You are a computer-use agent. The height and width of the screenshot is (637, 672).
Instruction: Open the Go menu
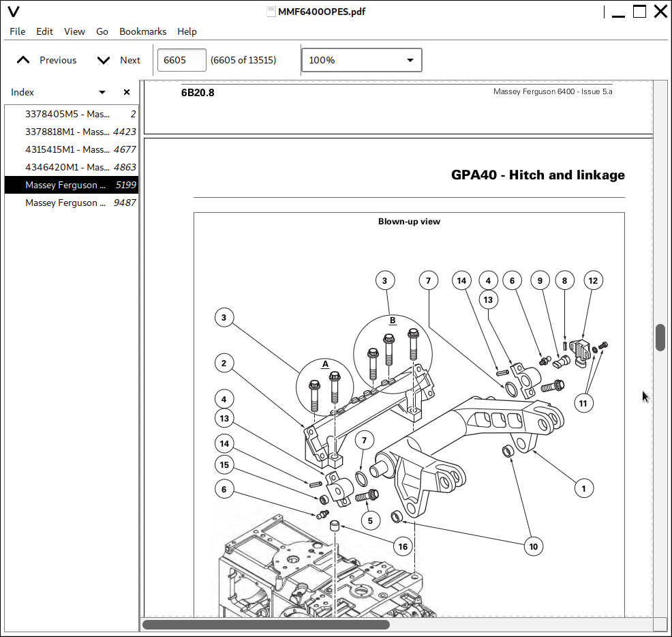pos(102,31)
